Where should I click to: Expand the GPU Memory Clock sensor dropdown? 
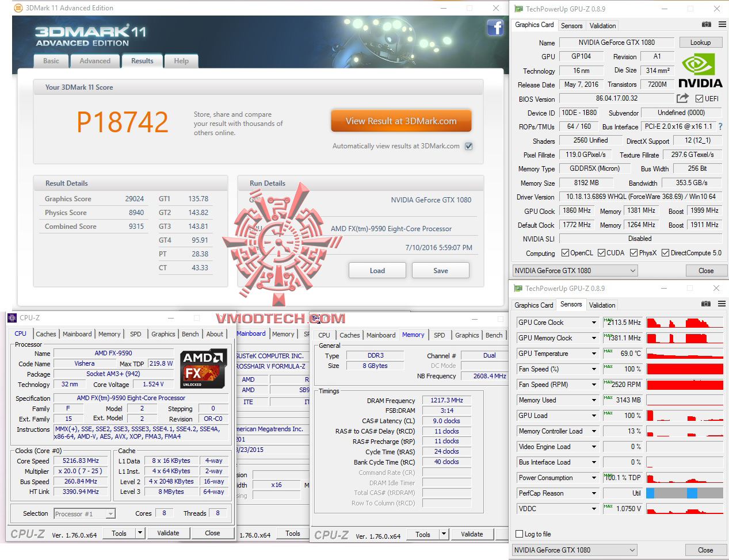pyautogui.click(x=594, y=338)
